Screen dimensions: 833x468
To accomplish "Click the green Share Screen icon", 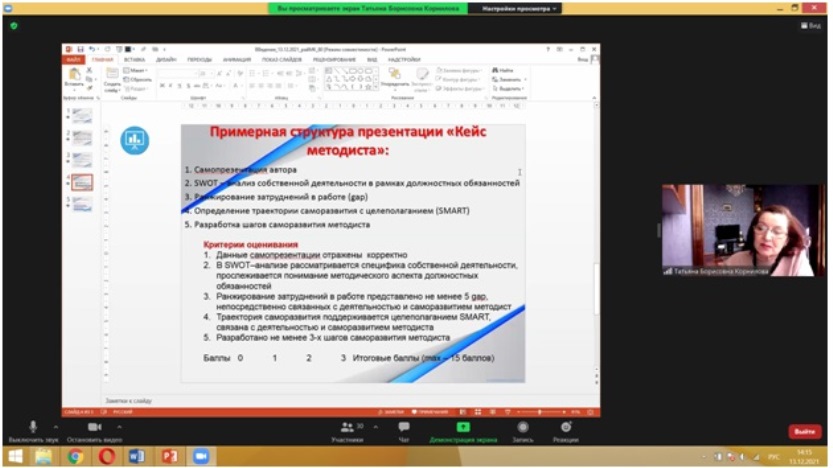I will [463, 427].
